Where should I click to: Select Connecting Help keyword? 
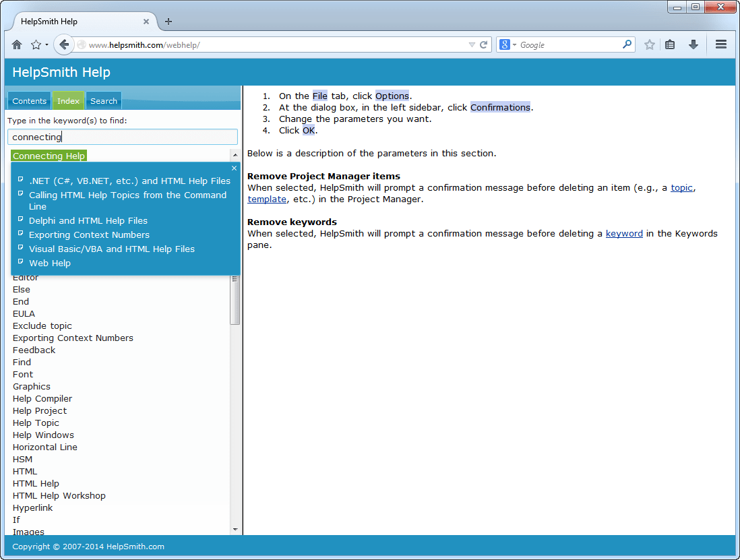49,156
